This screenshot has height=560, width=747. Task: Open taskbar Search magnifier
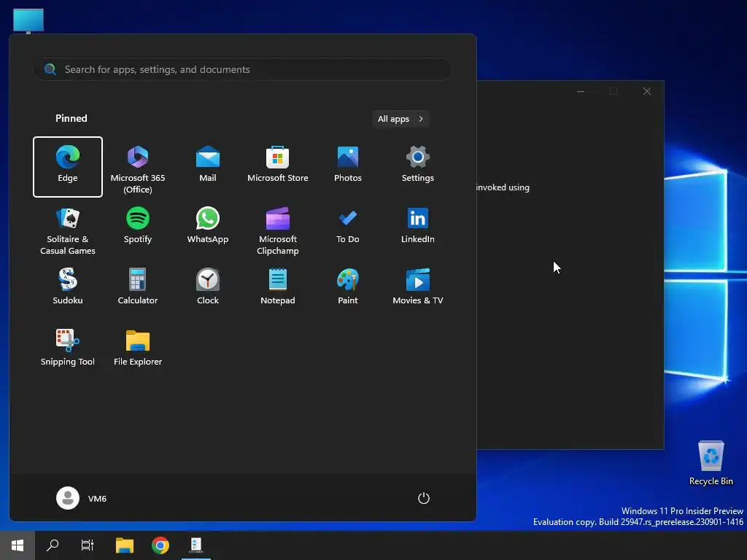click(x=53, y=545)
